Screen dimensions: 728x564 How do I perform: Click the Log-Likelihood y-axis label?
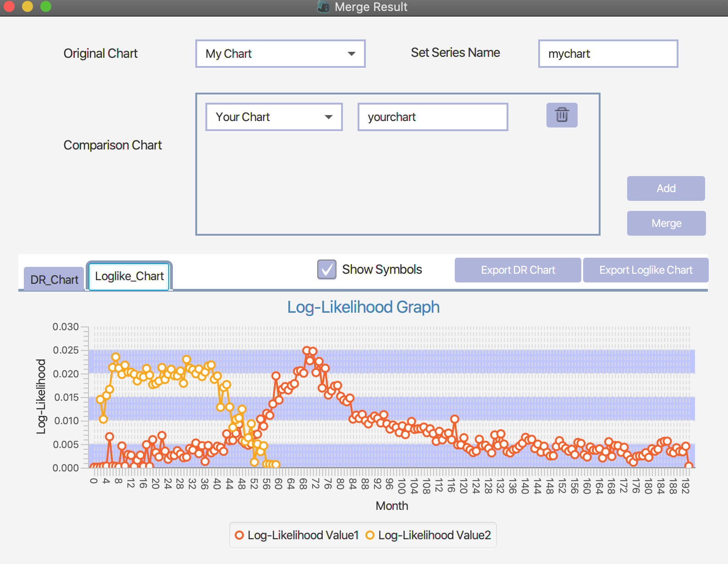(x=41, y=397)
